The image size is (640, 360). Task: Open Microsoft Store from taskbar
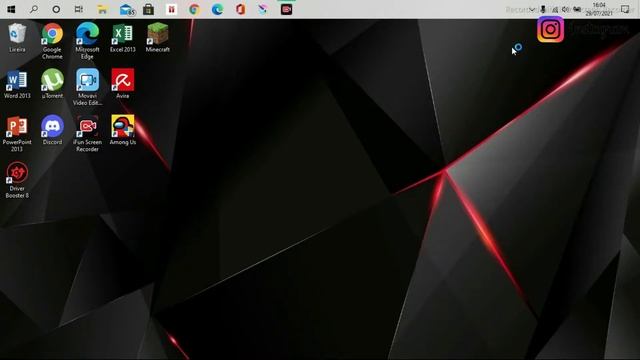click(x=149, y=9)
